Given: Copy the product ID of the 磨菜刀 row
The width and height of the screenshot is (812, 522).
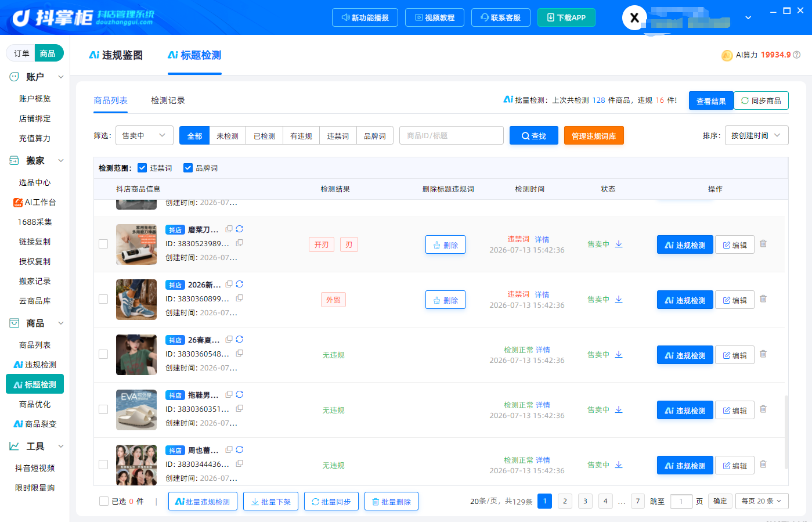Looking at the screenshot, I should (239, 243).
